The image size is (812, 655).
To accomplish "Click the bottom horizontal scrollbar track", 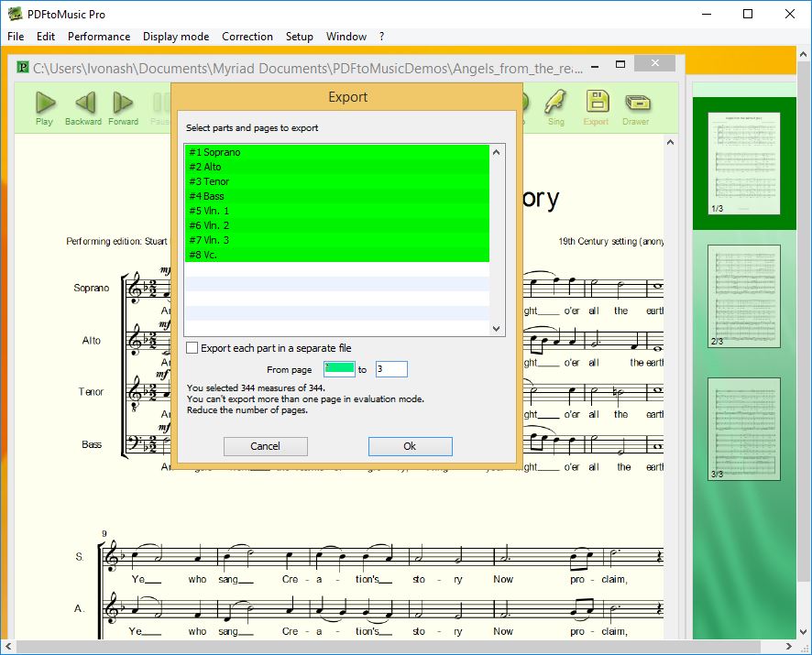I will tap(398, 646).
